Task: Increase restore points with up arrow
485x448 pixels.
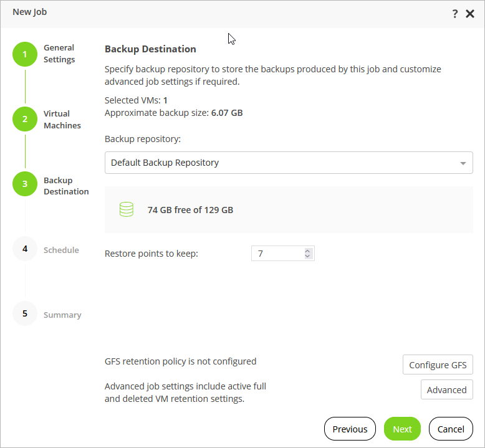Action: (x=307, y=250)
